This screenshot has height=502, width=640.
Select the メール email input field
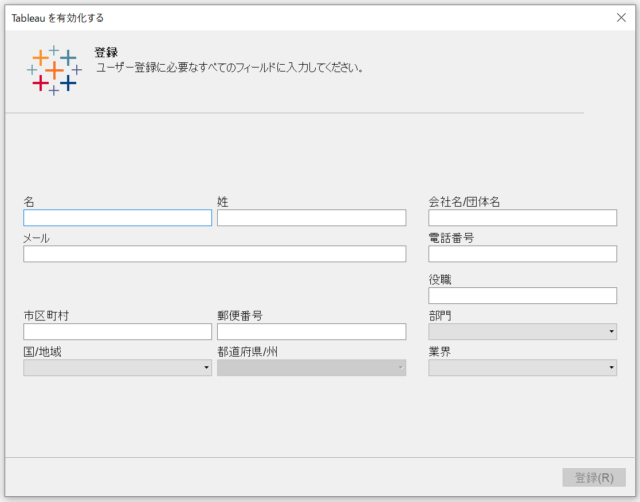215,253
